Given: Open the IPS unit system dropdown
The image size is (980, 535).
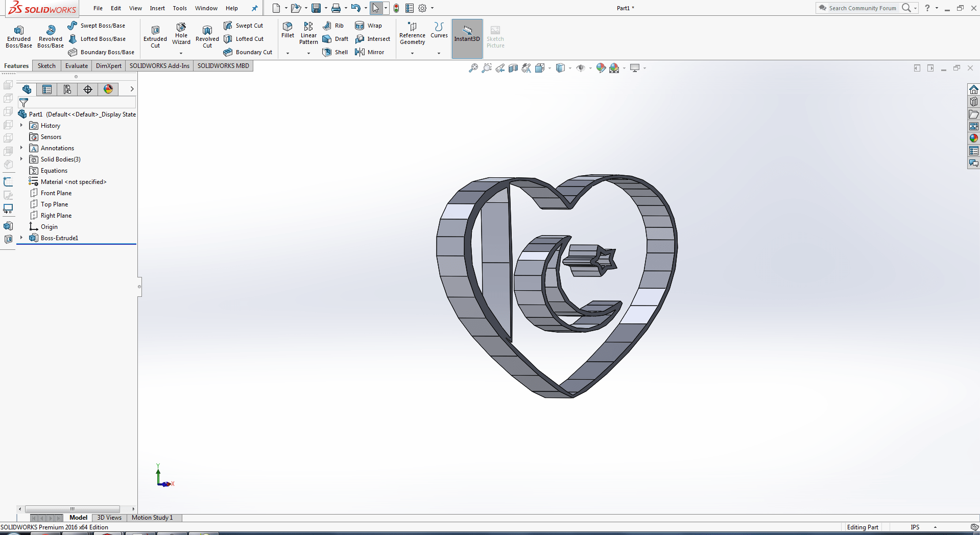Looking at the screenshot, I should coord(935,527).
